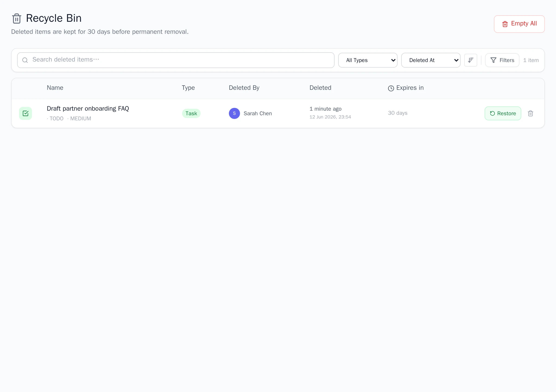Click the 30 days expiry value
556x392 pixels.
398,113
